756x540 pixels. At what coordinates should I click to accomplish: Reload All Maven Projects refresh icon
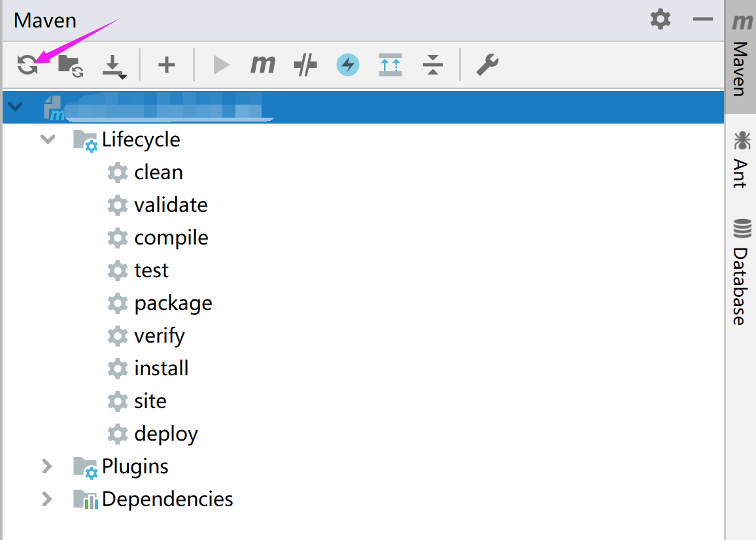[27, 65]
